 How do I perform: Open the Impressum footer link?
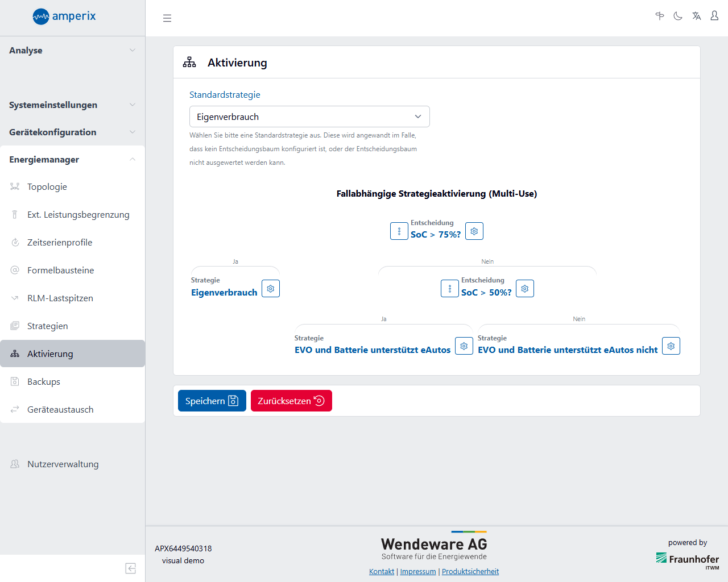[418, 571]
